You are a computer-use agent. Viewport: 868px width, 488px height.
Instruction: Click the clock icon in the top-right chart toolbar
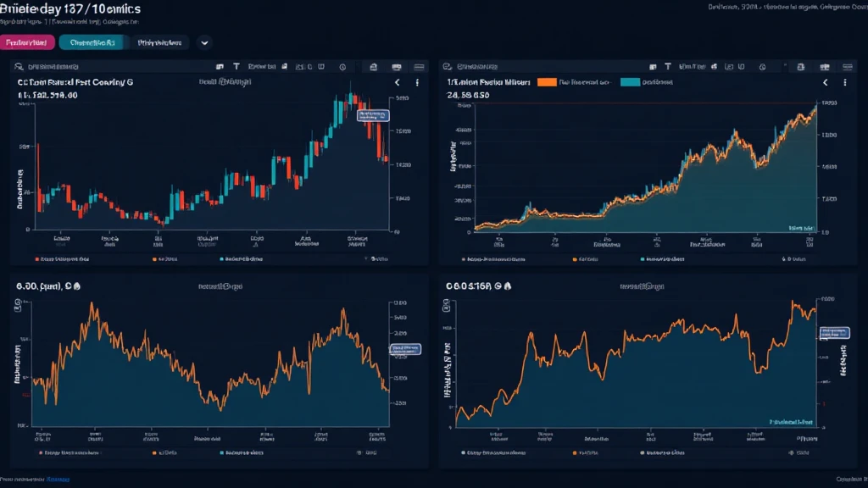coord(763,66)
